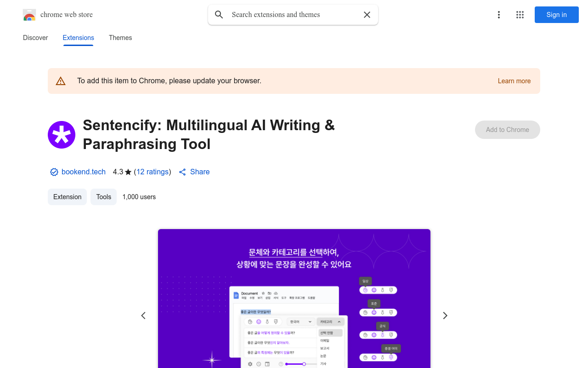The width and height of the screenshot is (588, 368).
Task: Open the 12 ratings link
Action: (153, 172)
